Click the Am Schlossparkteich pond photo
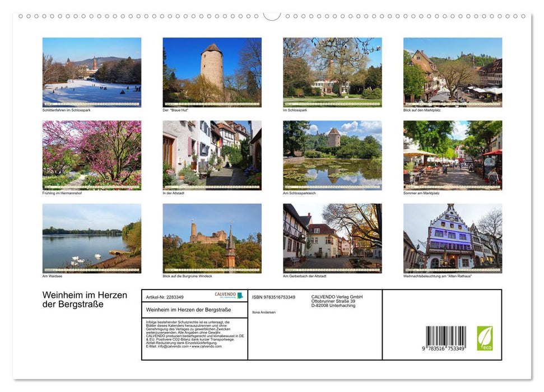Image resolution: width=544 pixels, height=392 pixels. point(332,155)
